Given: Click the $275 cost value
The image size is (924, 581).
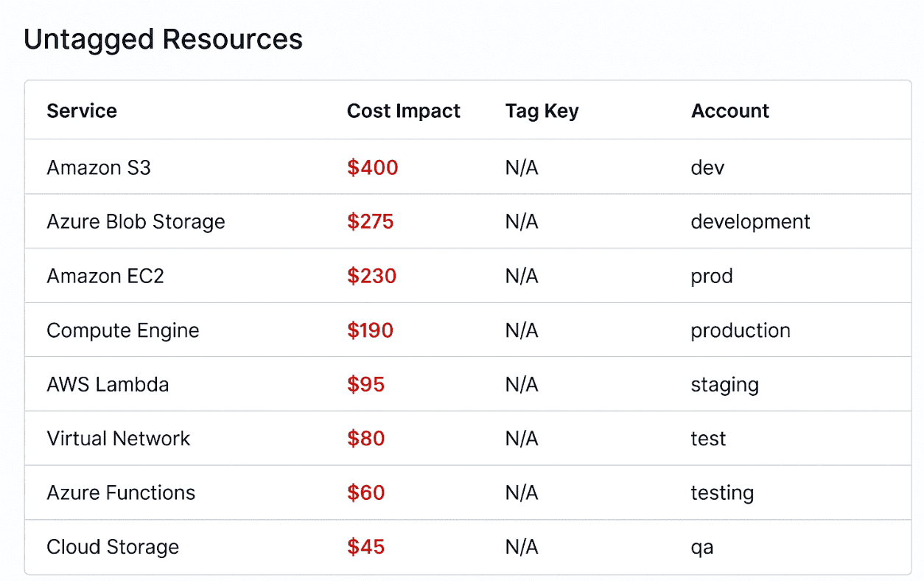Looking at the screenshot, I should tap(371, 222).
